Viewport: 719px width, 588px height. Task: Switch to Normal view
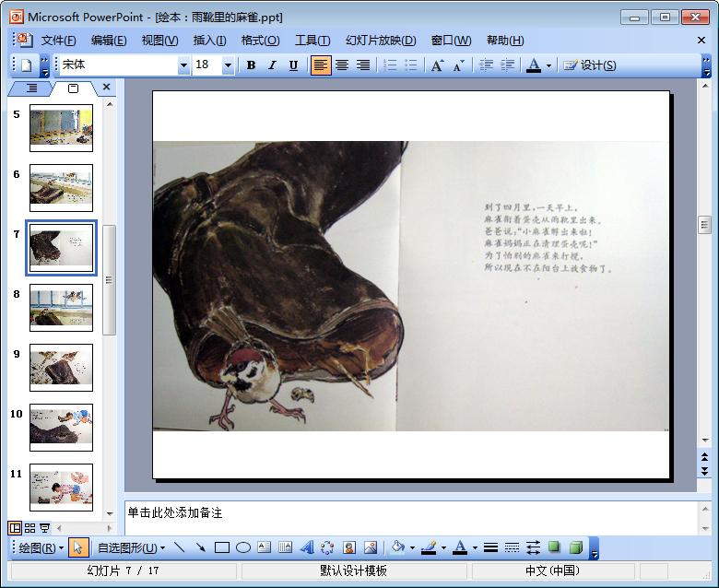tap(15, 528)
